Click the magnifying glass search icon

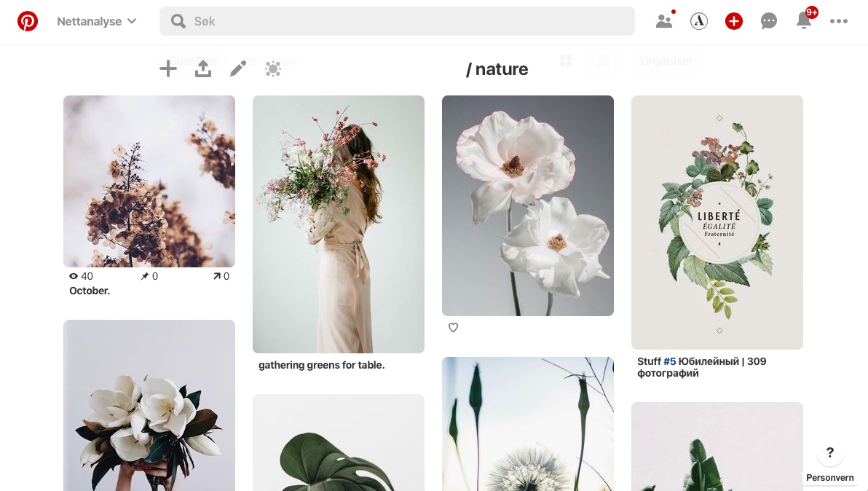pyautogui.click(x=178, y=21)
